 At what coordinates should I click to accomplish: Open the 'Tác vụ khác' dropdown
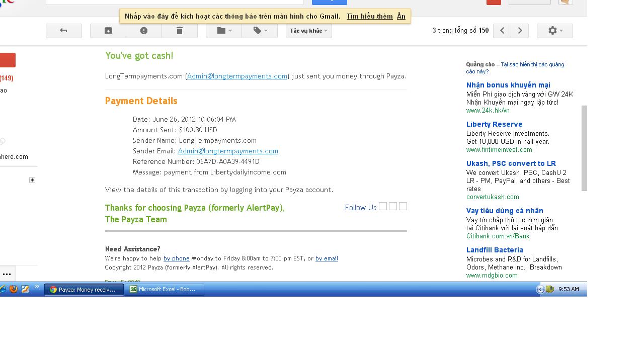click(x=309, y=31)
